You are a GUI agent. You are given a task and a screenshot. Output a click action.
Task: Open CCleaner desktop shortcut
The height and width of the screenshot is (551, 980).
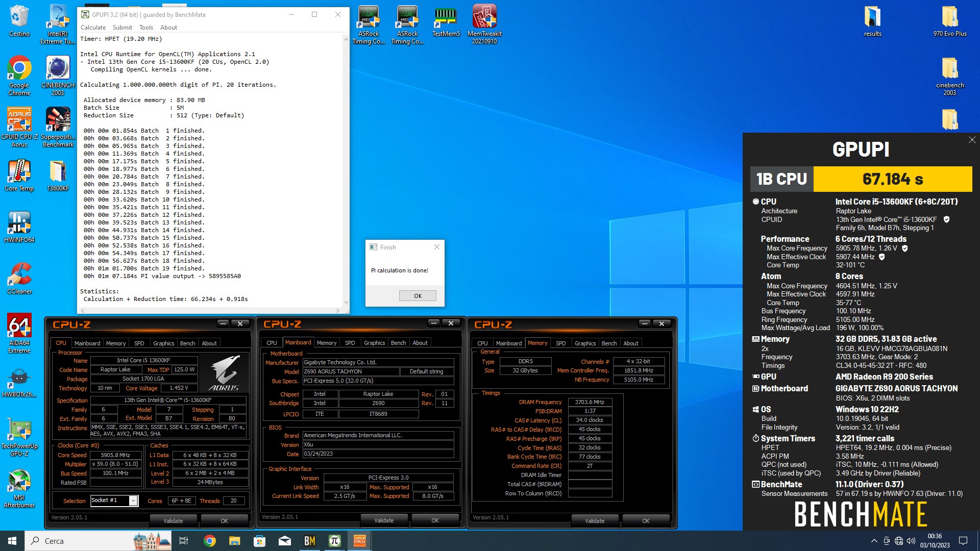coord(19,278)
